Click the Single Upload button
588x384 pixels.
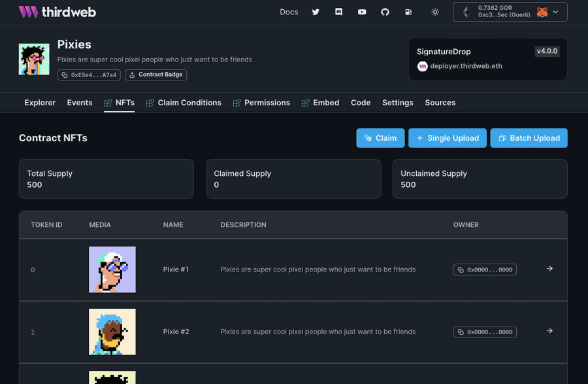448,138
